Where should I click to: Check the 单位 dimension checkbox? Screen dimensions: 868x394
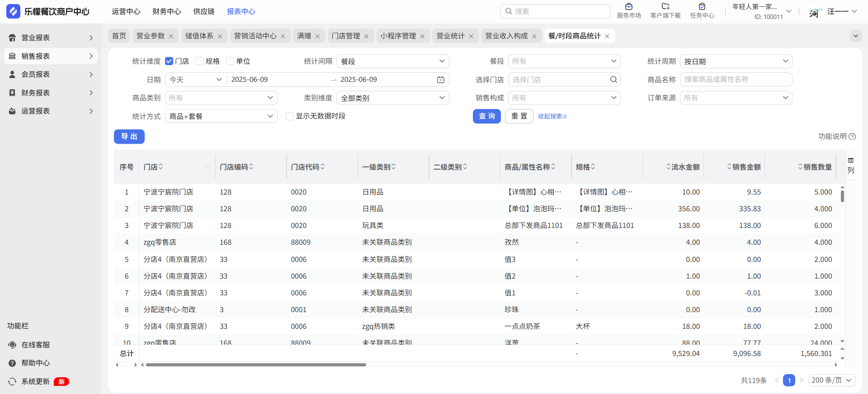[230, 61]
